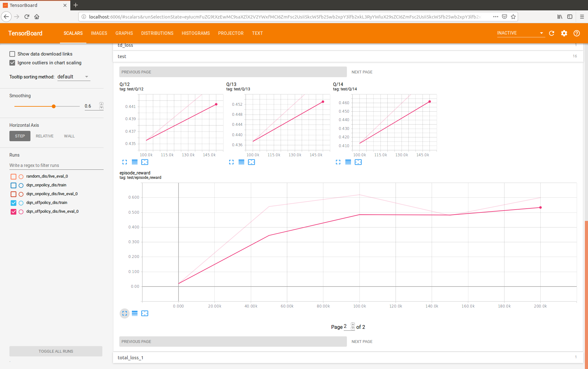Toggle log scale on the Q/13 chart
The height and width of the screenshot is (369, 588).
pos(241,162)
